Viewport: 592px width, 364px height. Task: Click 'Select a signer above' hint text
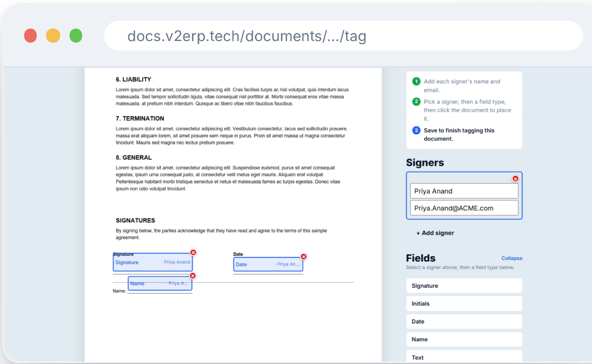pos(460,268)
